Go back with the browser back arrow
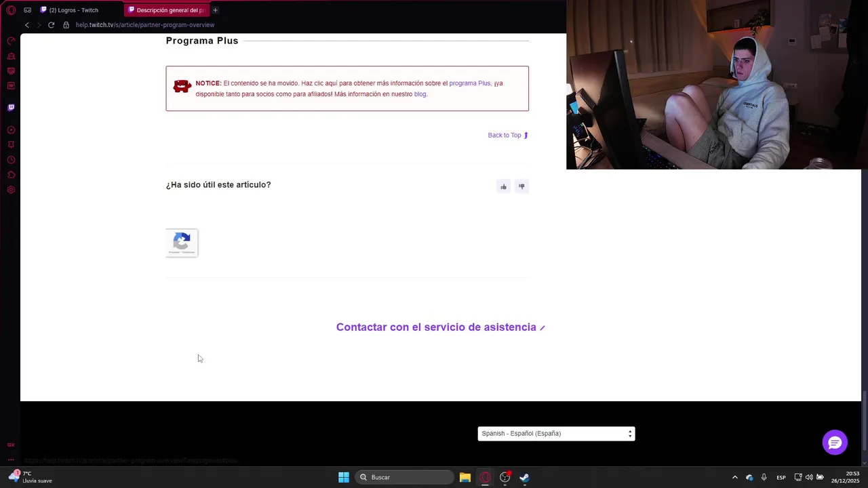The height and width of the screenshot is (488, 868). coord(27,25)
